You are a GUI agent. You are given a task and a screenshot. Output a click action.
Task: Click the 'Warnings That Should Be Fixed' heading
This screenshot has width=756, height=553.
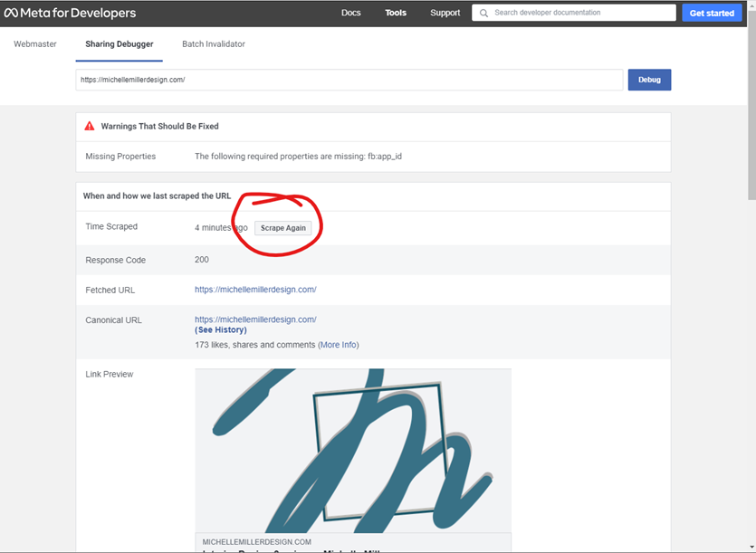(x=159, y=127)
